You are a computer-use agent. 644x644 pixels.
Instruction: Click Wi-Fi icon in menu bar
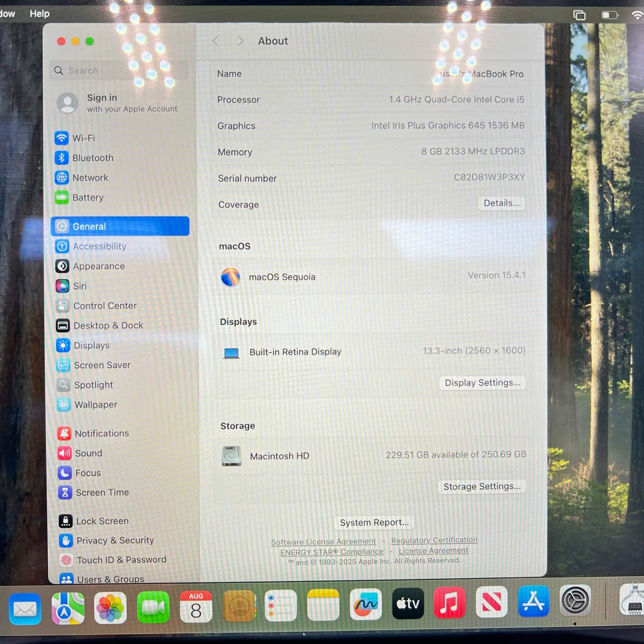(x=637, y=15)
